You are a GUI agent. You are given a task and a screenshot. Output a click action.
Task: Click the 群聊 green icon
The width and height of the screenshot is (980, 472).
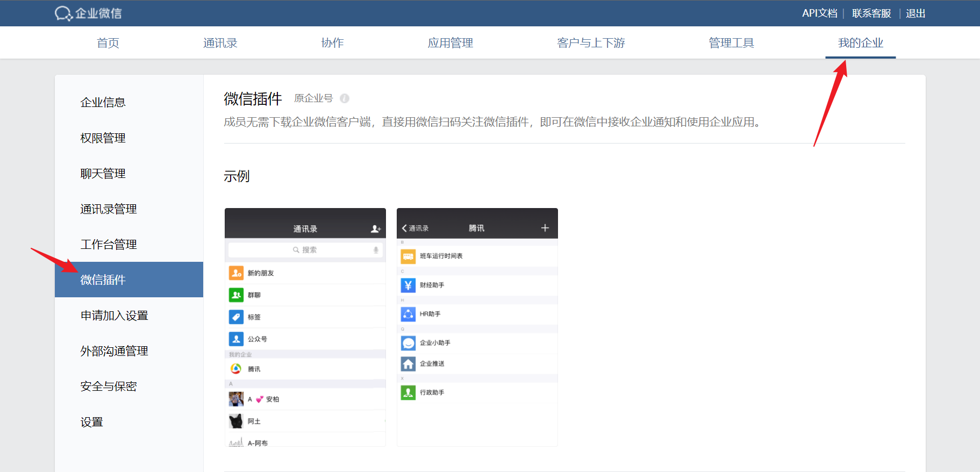coord(236,295)
